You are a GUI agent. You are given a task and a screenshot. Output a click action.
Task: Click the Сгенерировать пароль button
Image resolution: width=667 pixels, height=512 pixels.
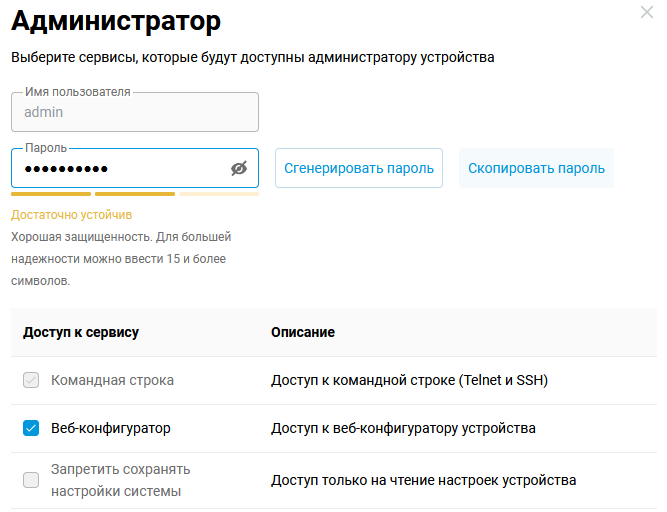pos(359,169)
